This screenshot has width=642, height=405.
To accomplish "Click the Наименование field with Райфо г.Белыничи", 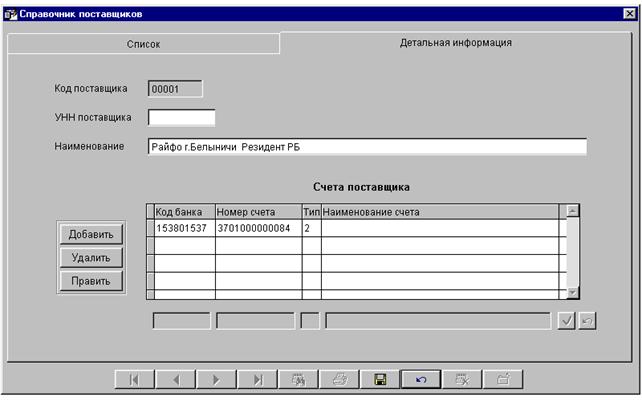I will (x=367, y=147).
